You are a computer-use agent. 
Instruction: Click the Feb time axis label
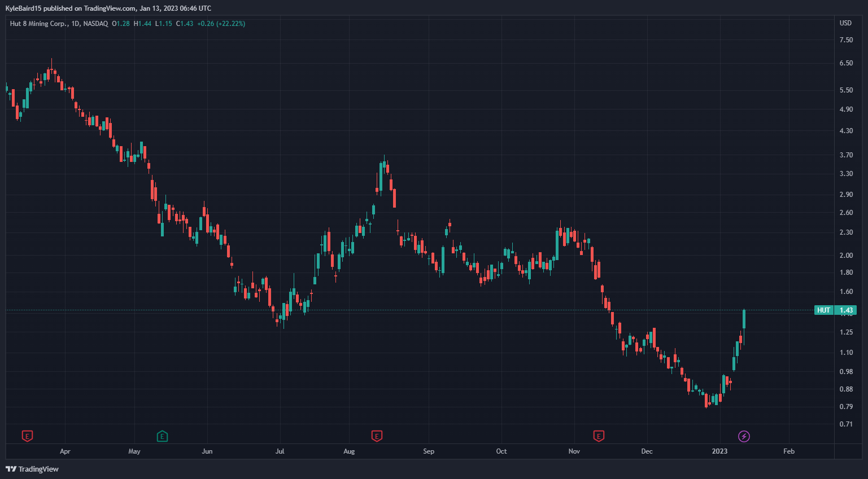pos(789,451)
